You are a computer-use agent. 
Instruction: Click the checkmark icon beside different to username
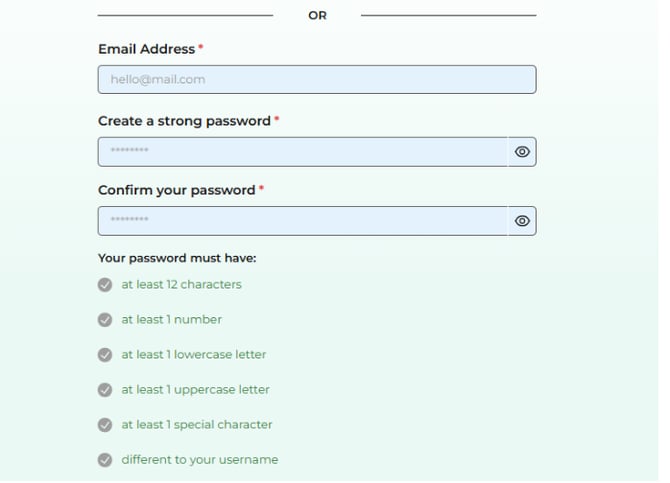coord(105,460)
